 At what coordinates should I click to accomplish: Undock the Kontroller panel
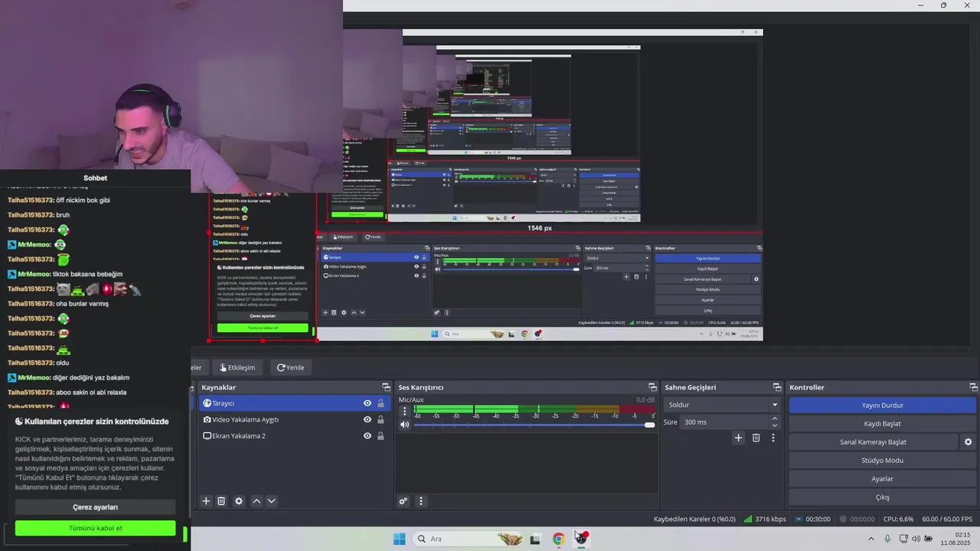click(973, 387)
